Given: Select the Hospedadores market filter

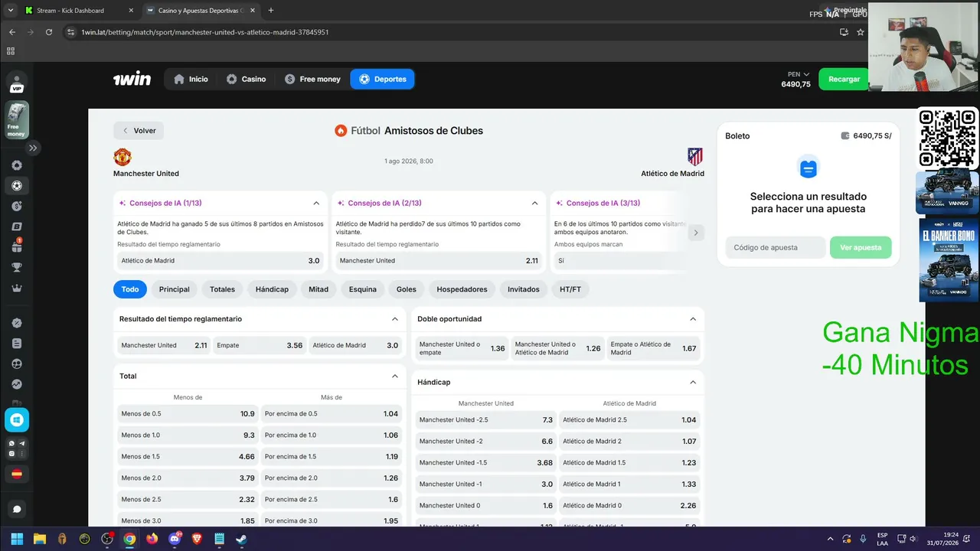Looking at the screenshot, I should point(462,289).
